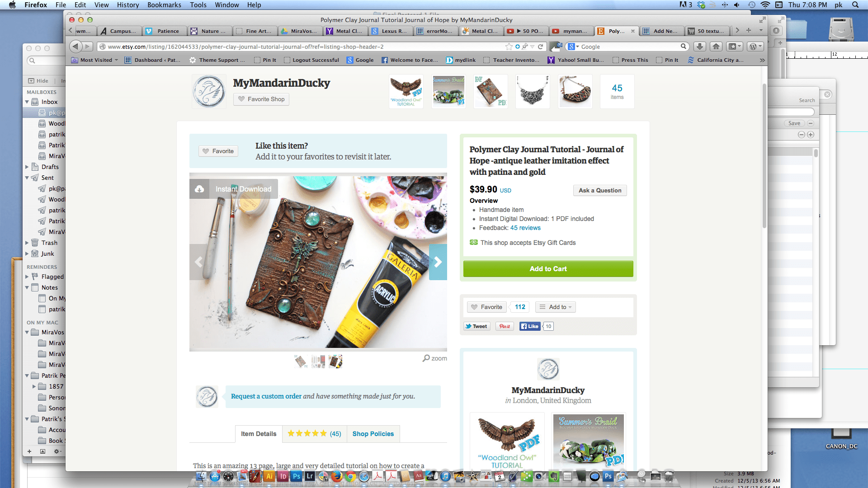The image size is (868, 488).
Task: Toggle the Favorite Shop heart button
Action: (261, 99)
